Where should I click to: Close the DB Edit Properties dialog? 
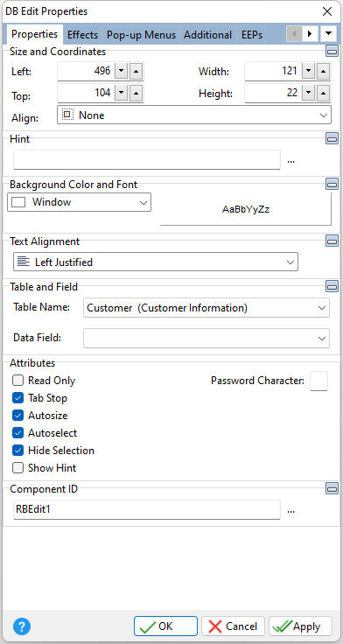pos(327,11)
